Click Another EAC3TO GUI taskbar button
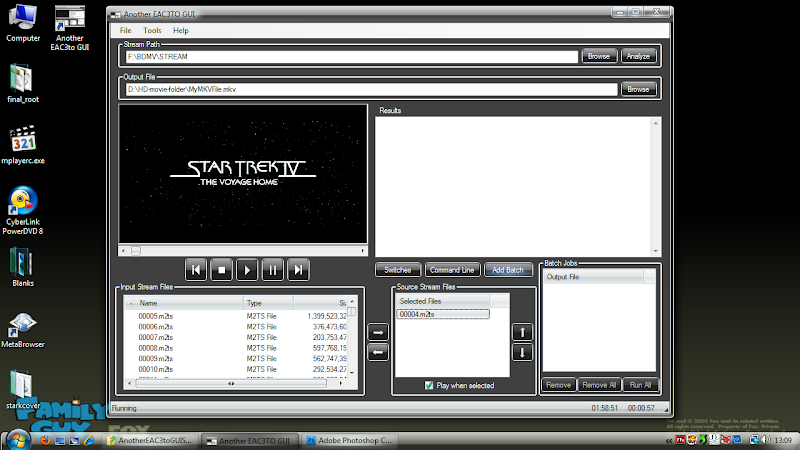 (x=249, y=440)
